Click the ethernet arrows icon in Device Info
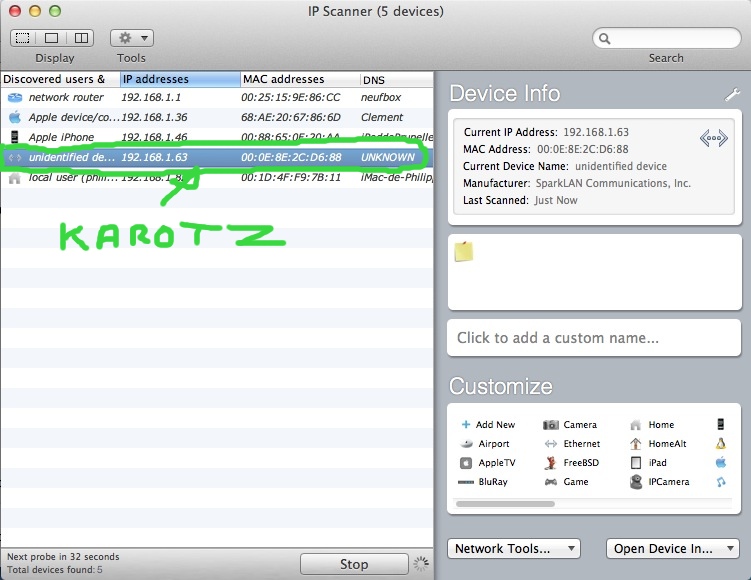Image resolution: width=751 pixels, height=580 pixels. [714, 138]
